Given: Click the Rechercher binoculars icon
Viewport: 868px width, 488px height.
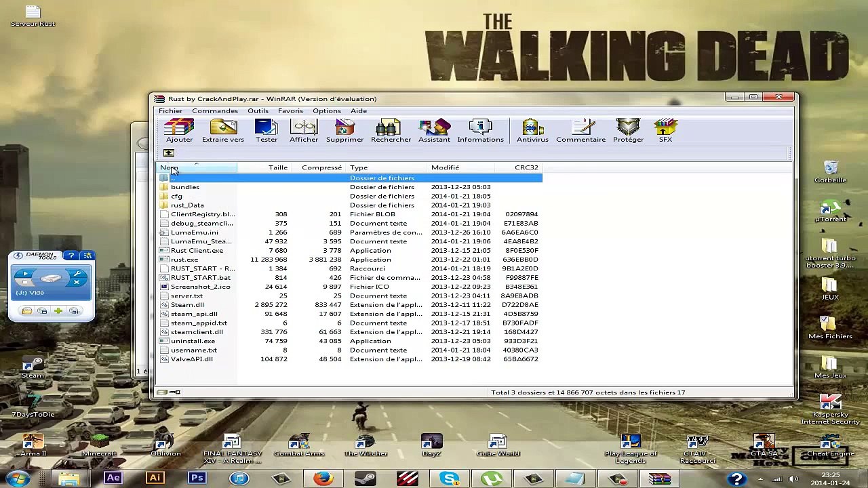Looking at the screenshot, I should click(x=391, y=130).
